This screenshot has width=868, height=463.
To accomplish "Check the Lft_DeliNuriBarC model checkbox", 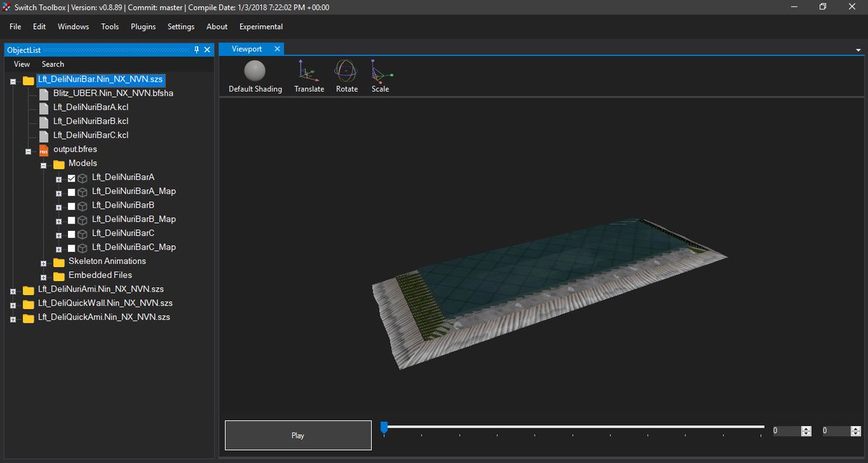I will click(x=71, y=234).
